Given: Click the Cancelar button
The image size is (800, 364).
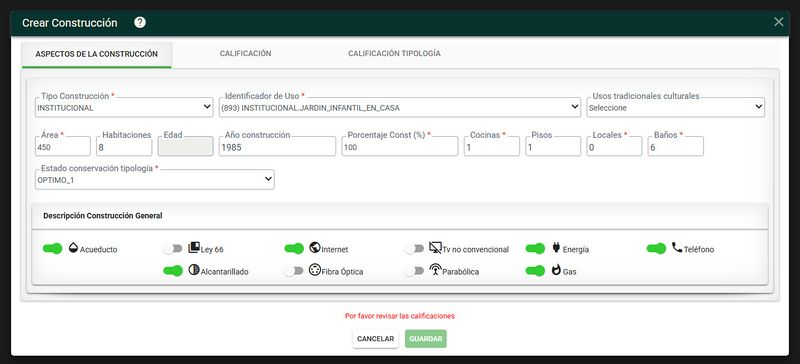Looking at the screenshot, I should coord(376,338).
